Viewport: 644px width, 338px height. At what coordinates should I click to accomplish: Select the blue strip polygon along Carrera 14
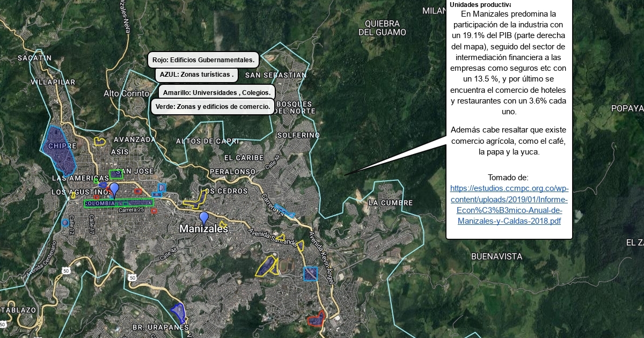[x=284, y=211]
